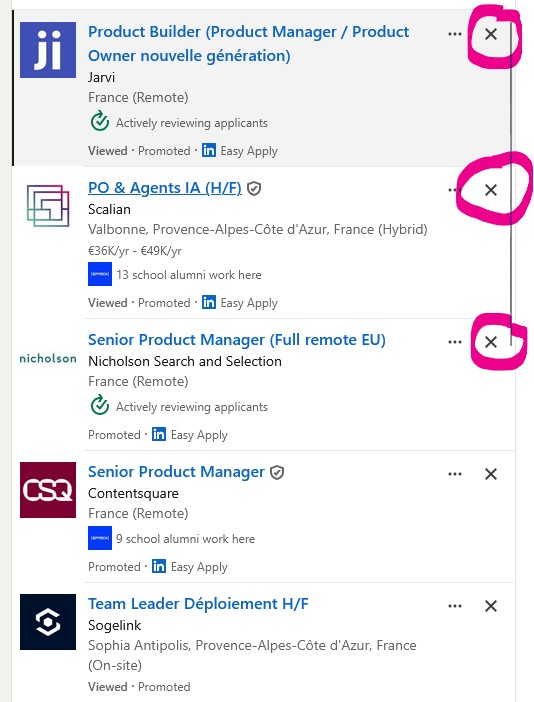The height and width of the screenshot is (702, 534).
Task: Dismiss the Sogelink Team Leader job
Action: pyautogui.click(x=491, y=606)
